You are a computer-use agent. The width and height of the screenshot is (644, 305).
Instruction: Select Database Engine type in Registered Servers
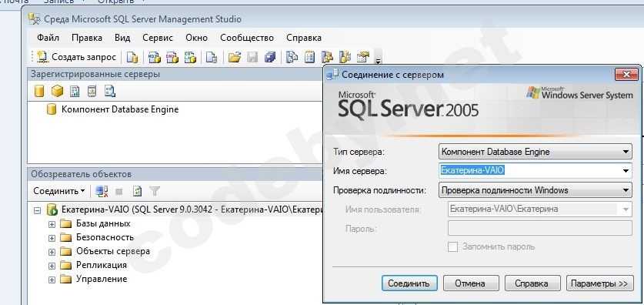(39, 91)
